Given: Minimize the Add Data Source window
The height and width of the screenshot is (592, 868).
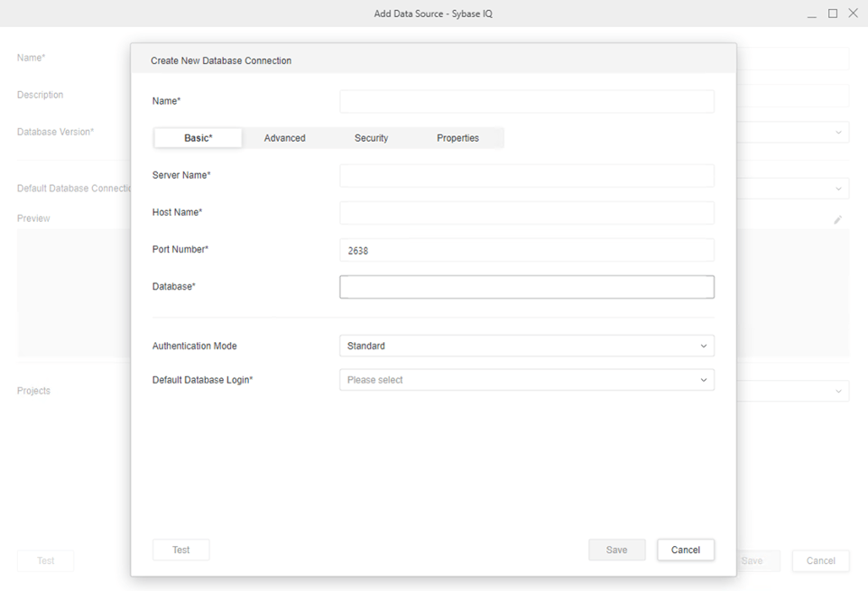Looking at the screenshot, I should (x=812, y=14).
